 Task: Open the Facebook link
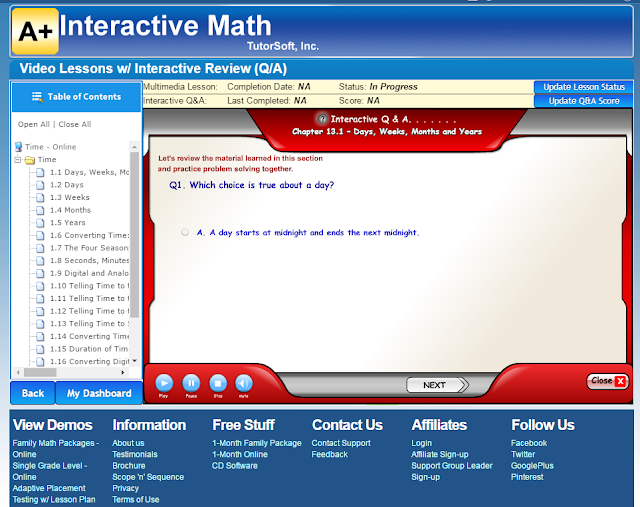(529, 443)
